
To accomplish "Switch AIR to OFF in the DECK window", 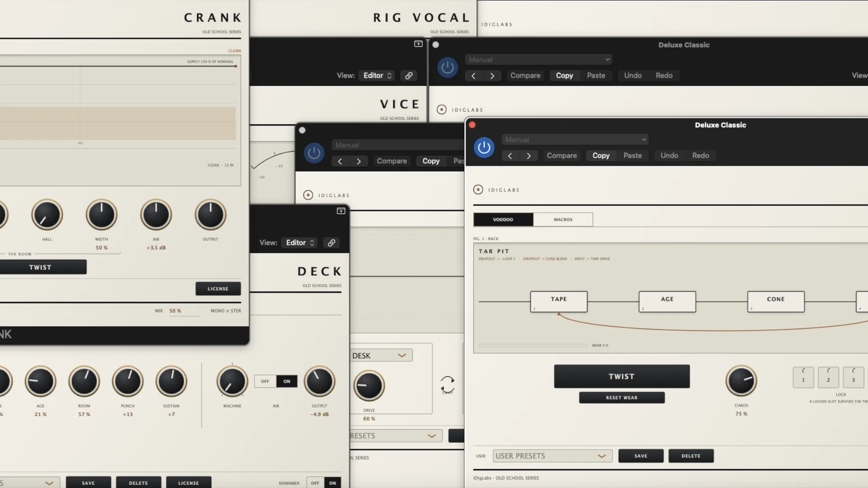I will (265, 381).
